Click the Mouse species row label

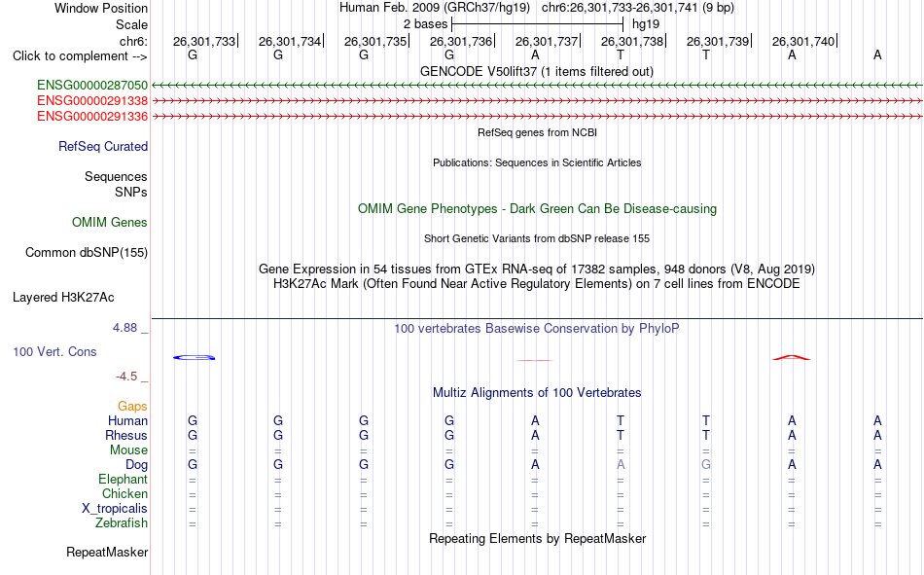129,449
